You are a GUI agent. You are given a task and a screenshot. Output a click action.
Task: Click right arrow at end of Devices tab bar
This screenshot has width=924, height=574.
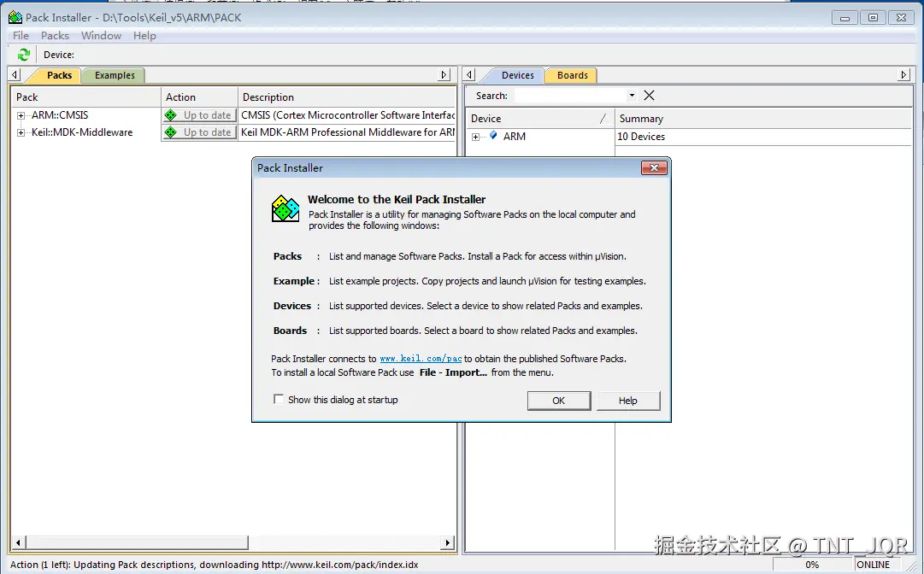click(904, 75)
